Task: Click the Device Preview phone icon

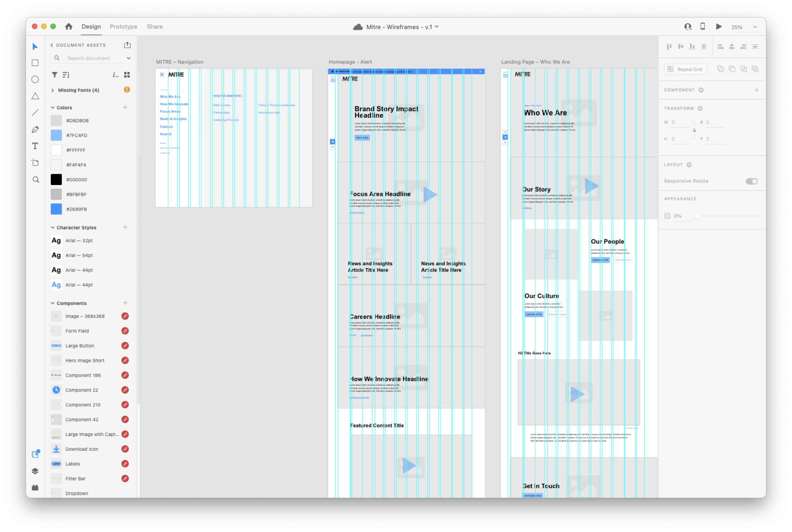Action: pos(702,27)
